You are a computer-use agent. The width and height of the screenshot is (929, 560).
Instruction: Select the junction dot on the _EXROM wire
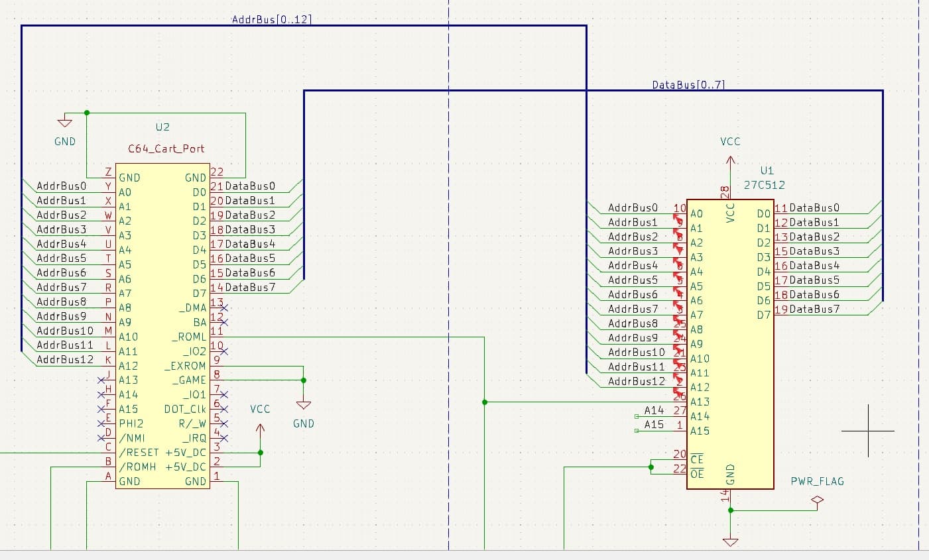tap(303, 380)
